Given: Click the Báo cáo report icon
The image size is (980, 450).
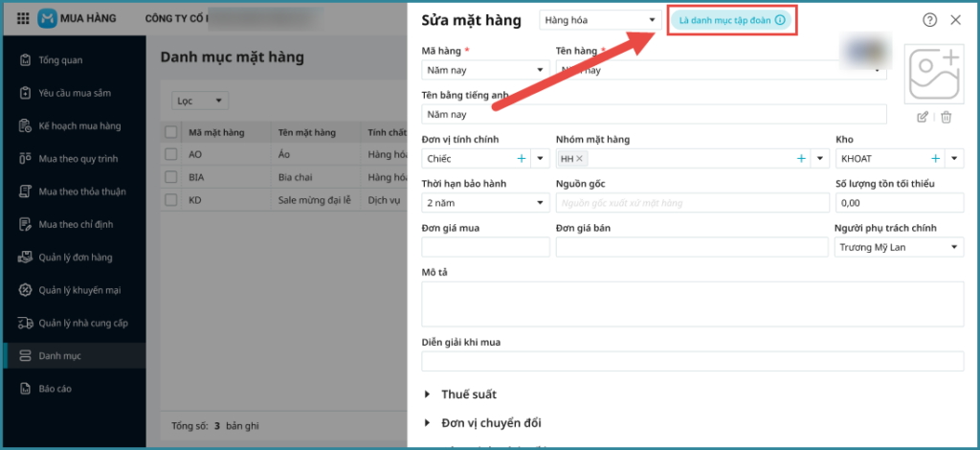Looking at the screenshot, I should [25, 389].
